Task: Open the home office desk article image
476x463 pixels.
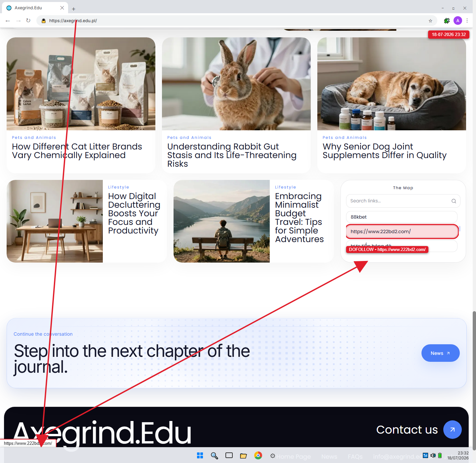Action: 55,221
